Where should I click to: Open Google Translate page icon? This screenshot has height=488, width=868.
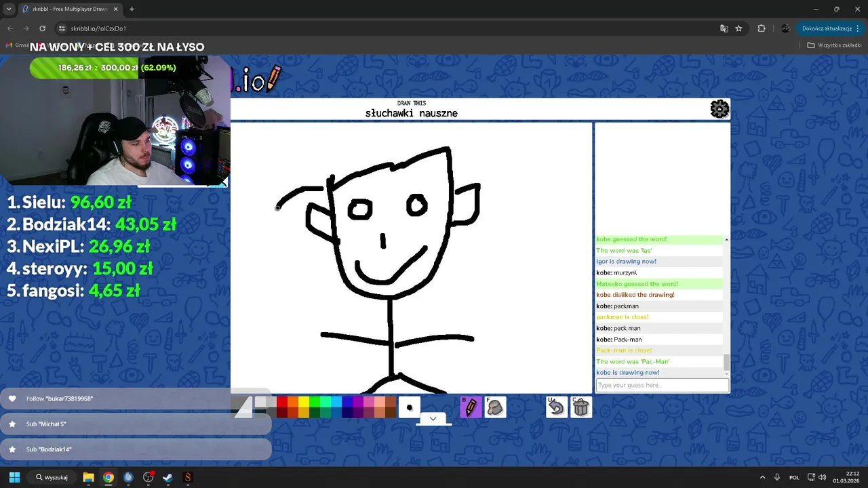click(724, 28)
